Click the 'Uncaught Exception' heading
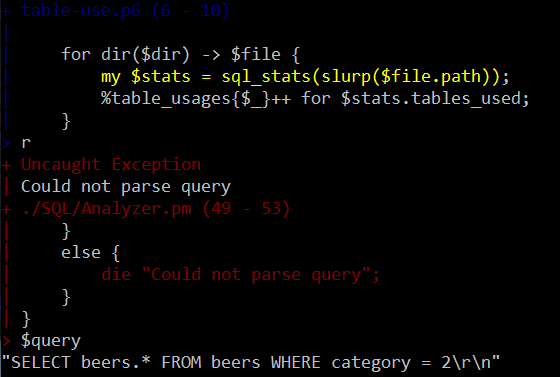 point(111,165)
